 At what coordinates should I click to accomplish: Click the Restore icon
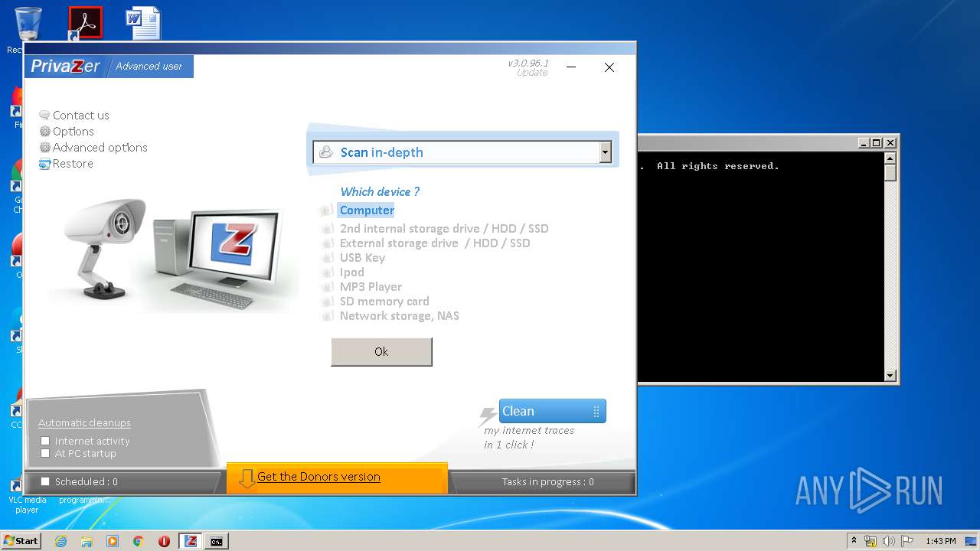pos(44,164)
